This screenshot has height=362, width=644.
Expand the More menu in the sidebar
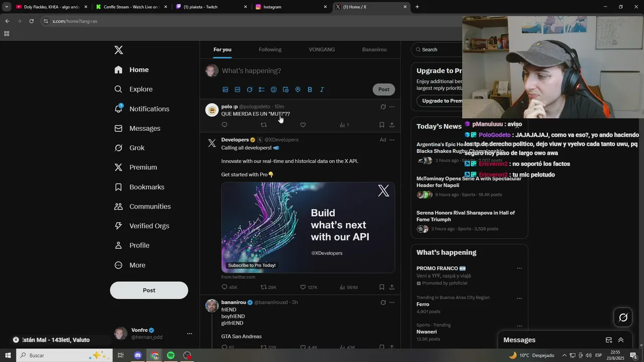tap(130, 265)
